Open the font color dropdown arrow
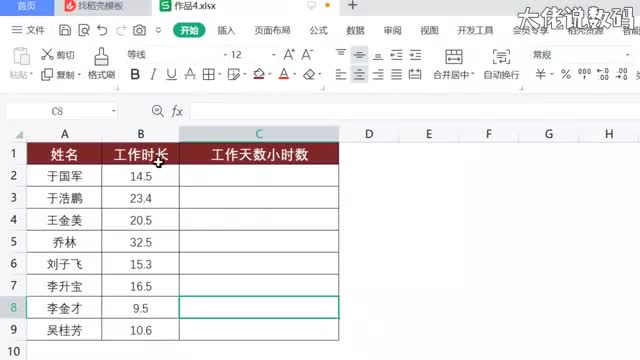Image resolution: width=640 pixels, height=360 pixels. tap(294, 75)
